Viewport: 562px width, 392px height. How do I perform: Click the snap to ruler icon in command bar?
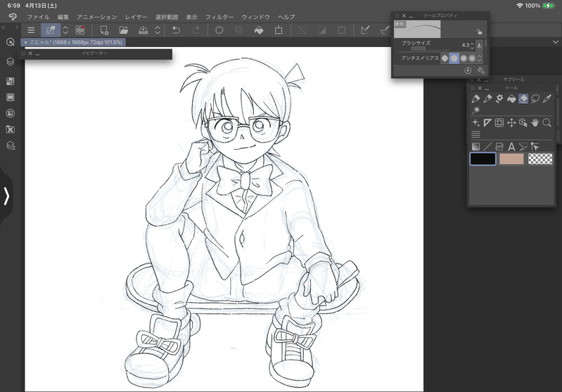tap(365, 30)
